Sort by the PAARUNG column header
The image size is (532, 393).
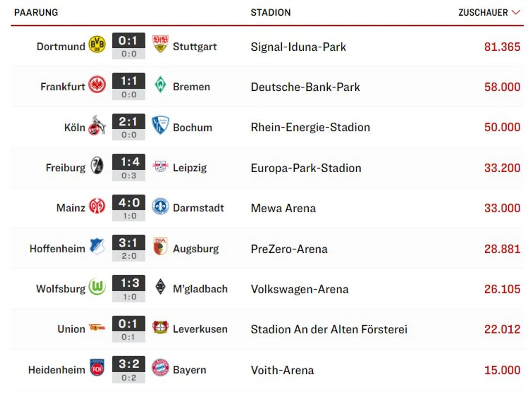pyautogui.click(x=36, y=12)
